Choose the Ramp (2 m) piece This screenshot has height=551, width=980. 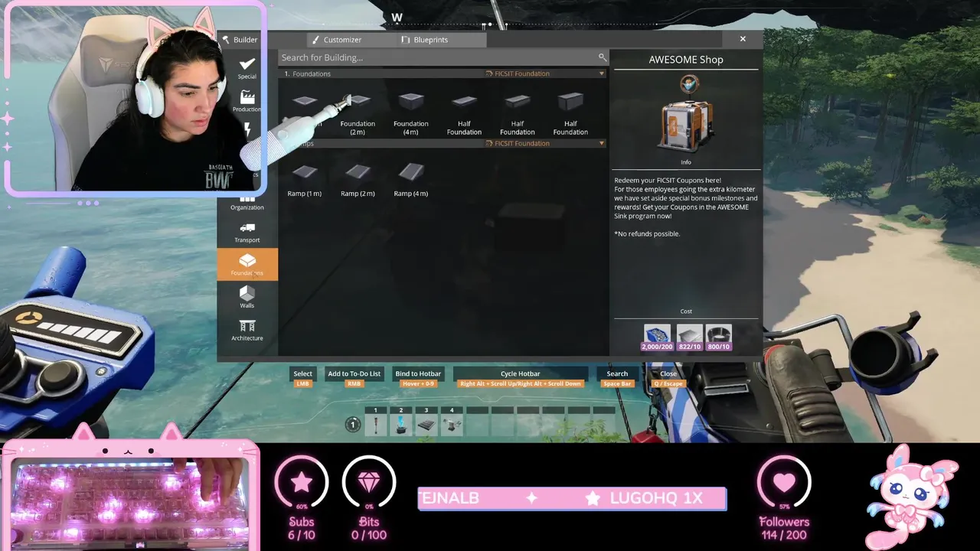coord(358,179)
